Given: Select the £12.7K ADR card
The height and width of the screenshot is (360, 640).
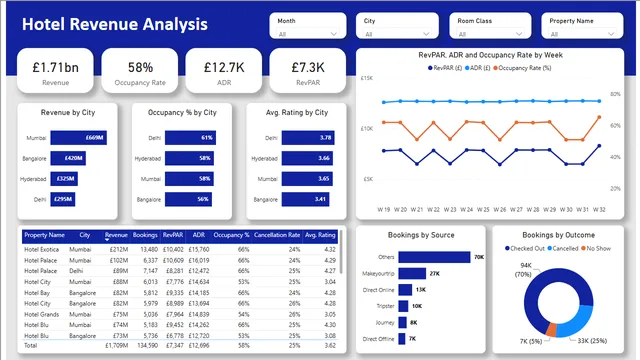Looking at the screenshot, I should [x=224, y=71].
